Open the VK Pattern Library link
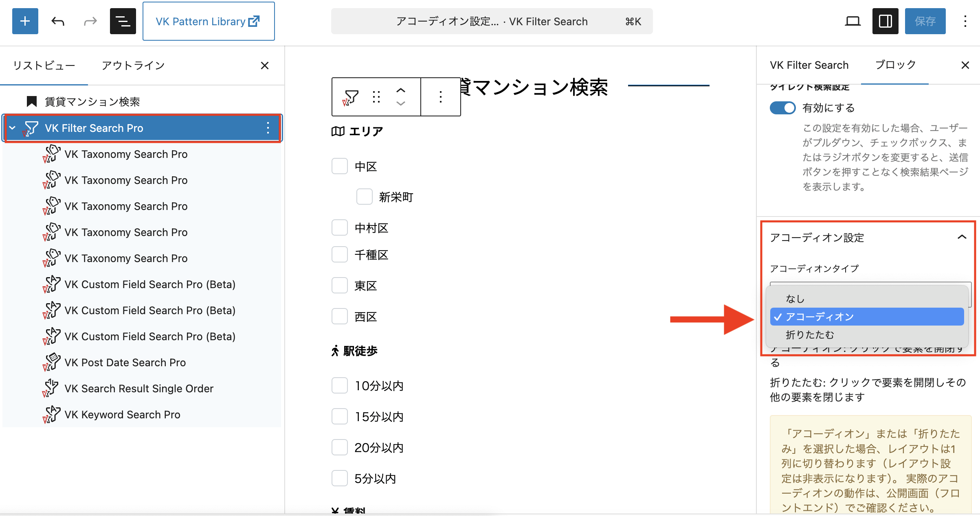 coord(209,21)
